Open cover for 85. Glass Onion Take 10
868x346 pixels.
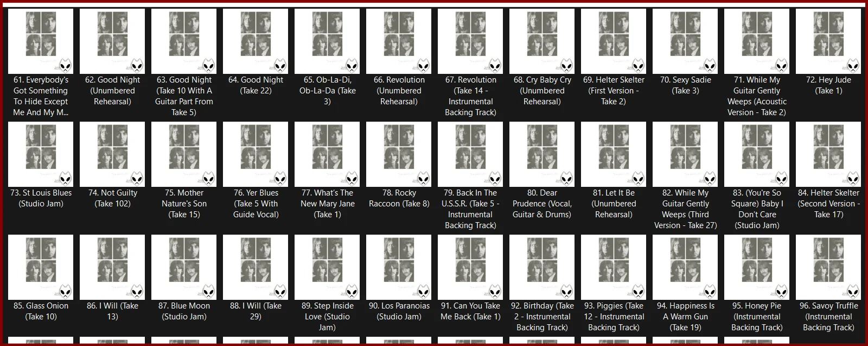tap(41, 267)
